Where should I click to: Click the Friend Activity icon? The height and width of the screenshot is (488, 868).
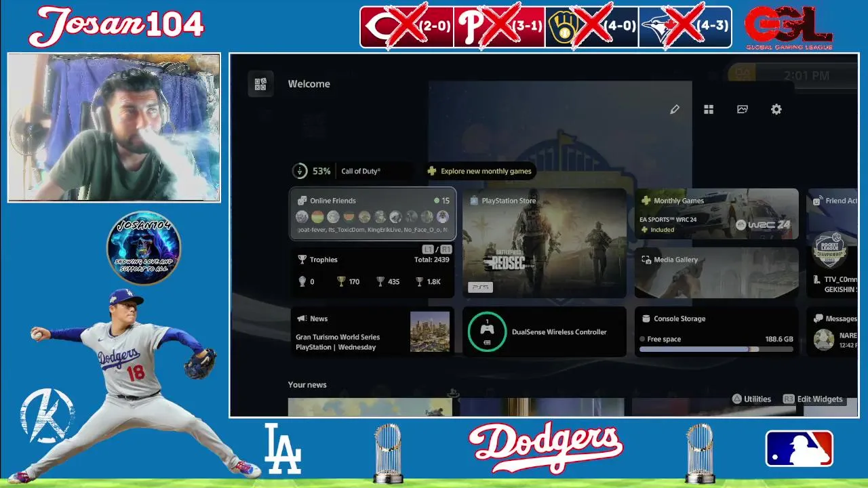[x=818, y=201]
